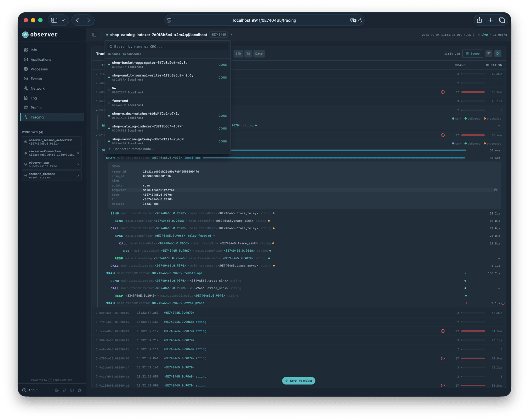Select the fanstand node in list

click(168, 103)
